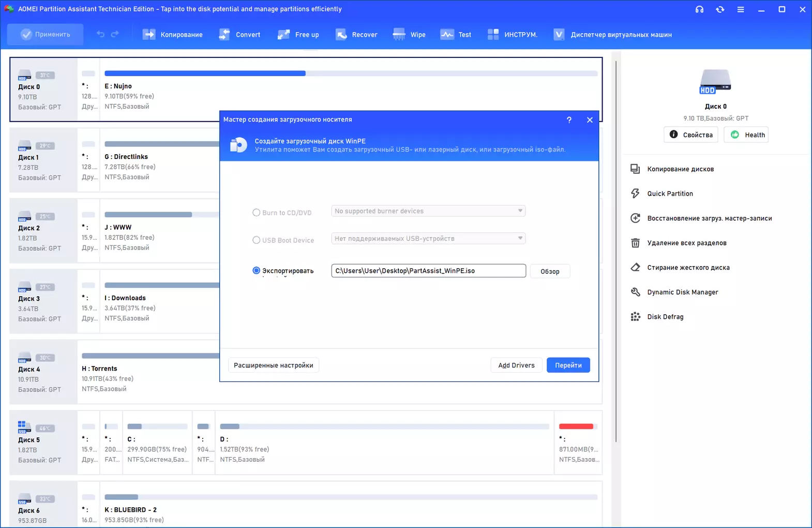This screenshot has height=528, width=812.
Task: Select the Burn to CD/DVD radio option
Action: click(x=256, y=212)
